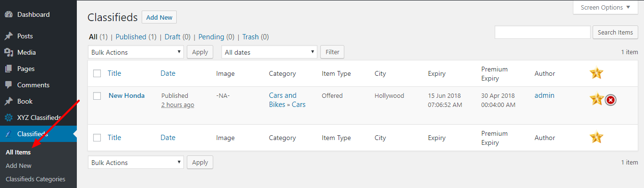
Task: Click the red X icon beside New Honda star
Action: pyautogui.click(x=611, y=100)
